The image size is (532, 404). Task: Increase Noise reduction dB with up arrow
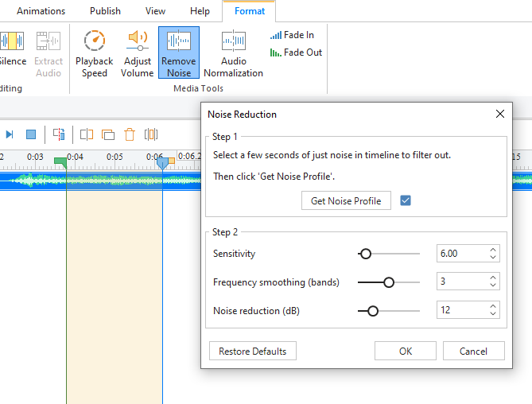point(493,306)
